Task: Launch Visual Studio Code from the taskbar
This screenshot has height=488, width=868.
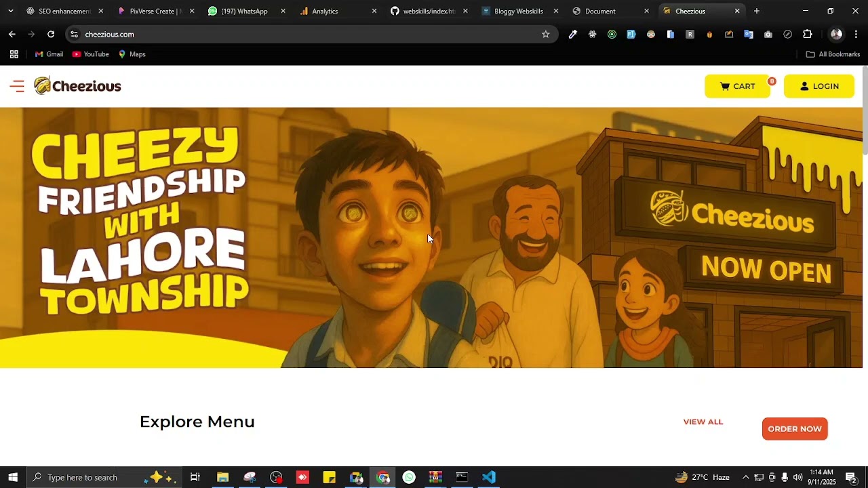Action: tap(489, 477)
